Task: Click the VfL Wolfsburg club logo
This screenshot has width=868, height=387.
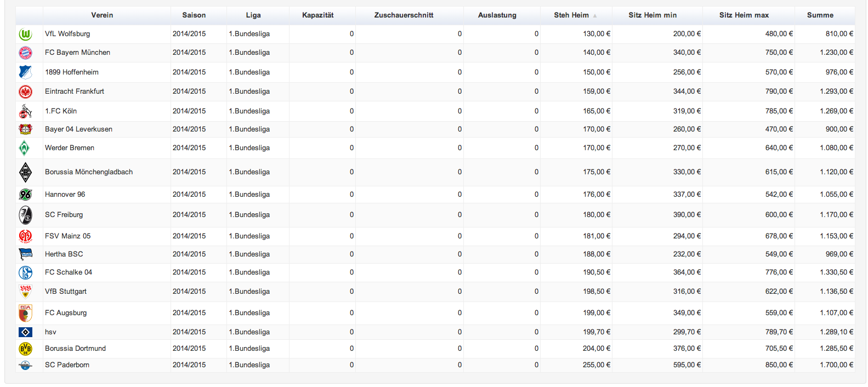Action: click(25, 35)
